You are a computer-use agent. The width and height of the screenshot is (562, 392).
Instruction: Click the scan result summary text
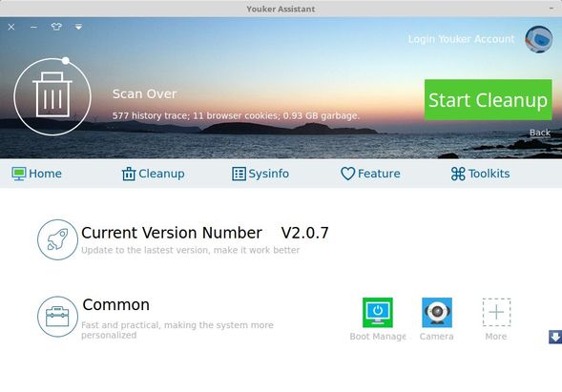coord(236,115)
